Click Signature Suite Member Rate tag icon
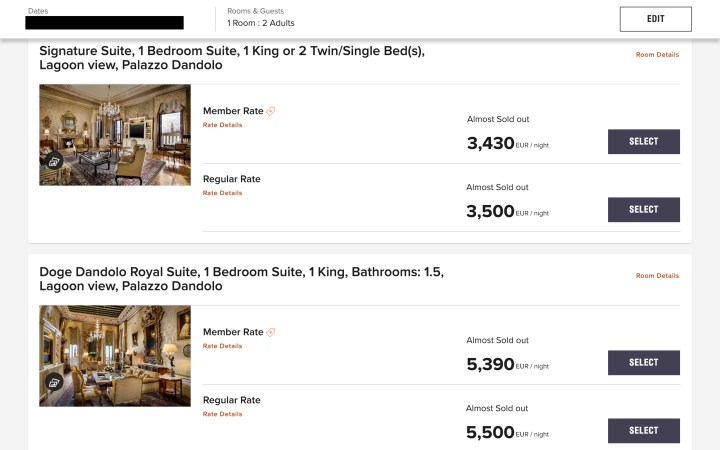The width and height of the screenshot is (720, 450). click(271, 111)
